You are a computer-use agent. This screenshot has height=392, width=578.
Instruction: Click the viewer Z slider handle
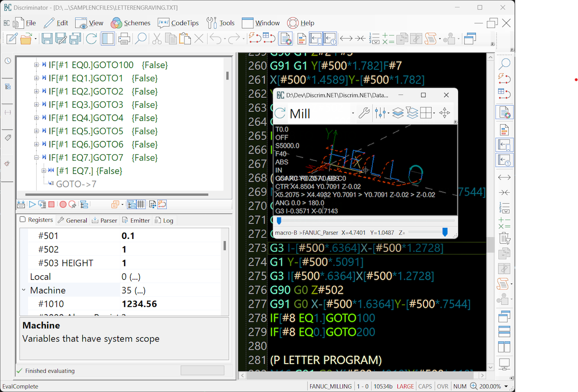point(445,233)
